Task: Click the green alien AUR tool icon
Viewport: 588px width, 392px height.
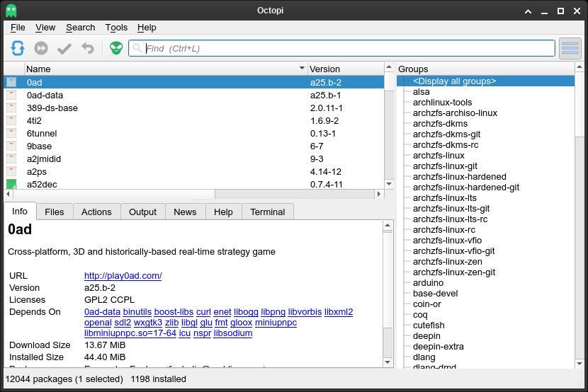Action: click(116, 48)
